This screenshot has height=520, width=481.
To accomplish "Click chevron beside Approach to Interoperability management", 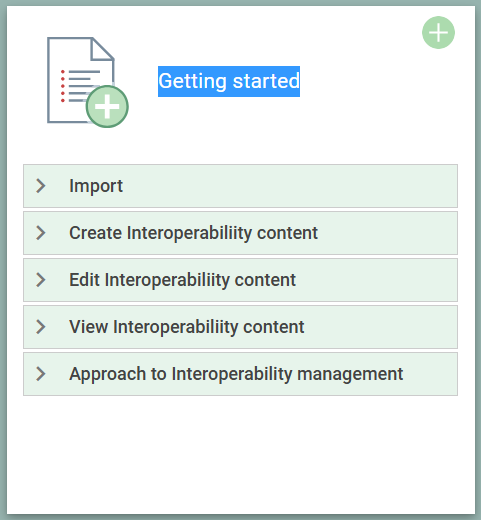I will 41,374.
